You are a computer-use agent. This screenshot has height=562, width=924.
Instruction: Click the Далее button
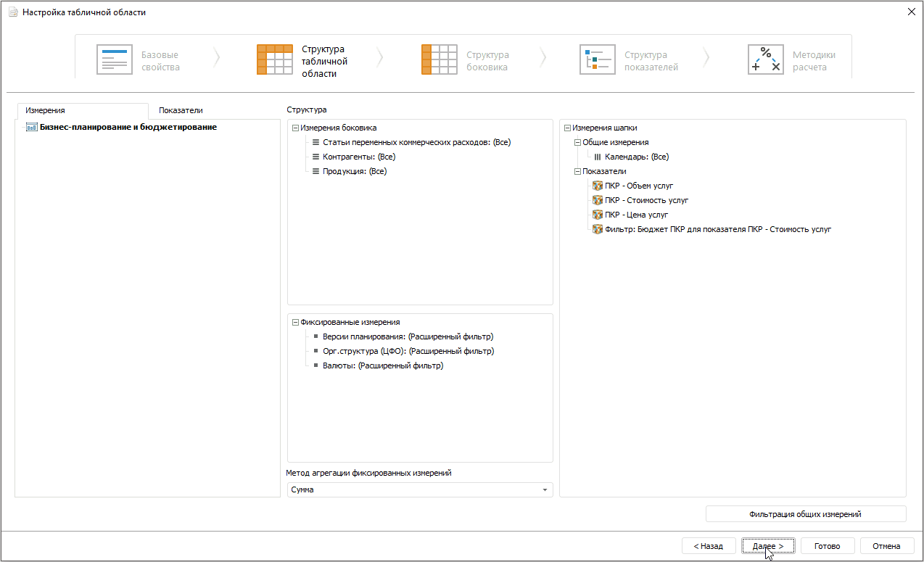click(x=768, y=546)
